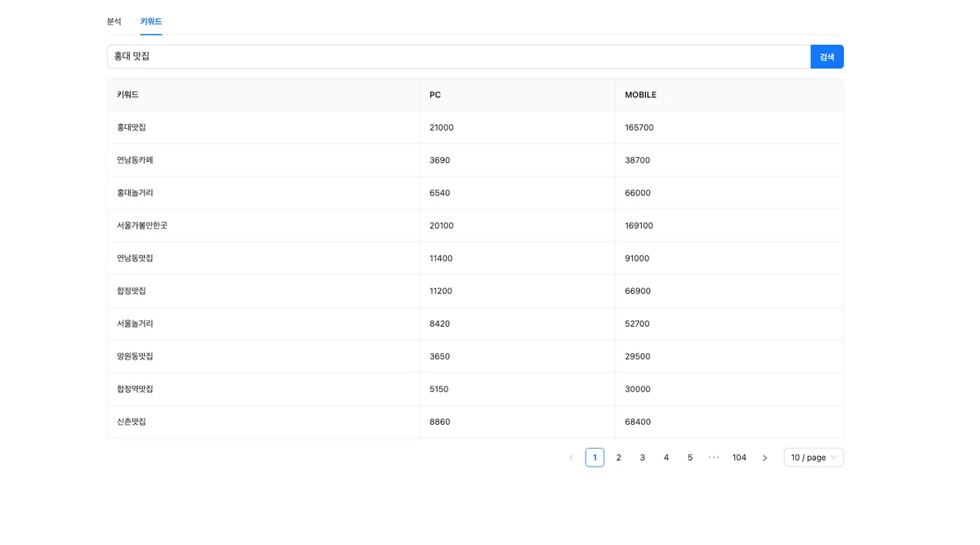Select the 연남동맛집 keyword cell
Screen dimensions: 980x545
click(x=264, y=258)
